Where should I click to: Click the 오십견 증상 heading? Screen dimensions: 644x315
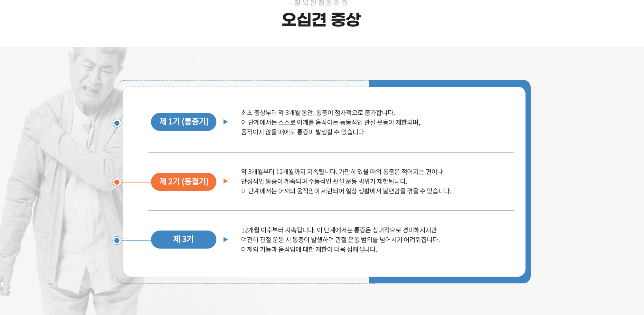pos(321,19)
